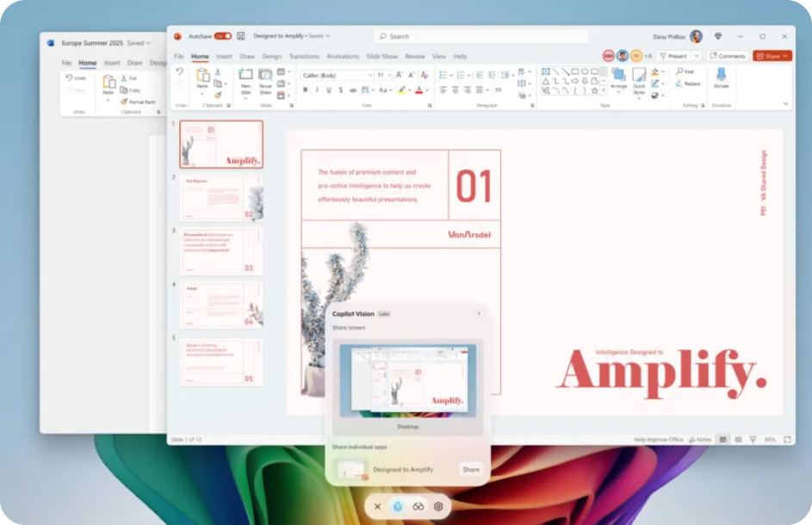Image resolution: width=812 pixels, height=525 pixels.
Task: Open the Designed to Amplify title dropdown
Action: [x=328, y=36]
